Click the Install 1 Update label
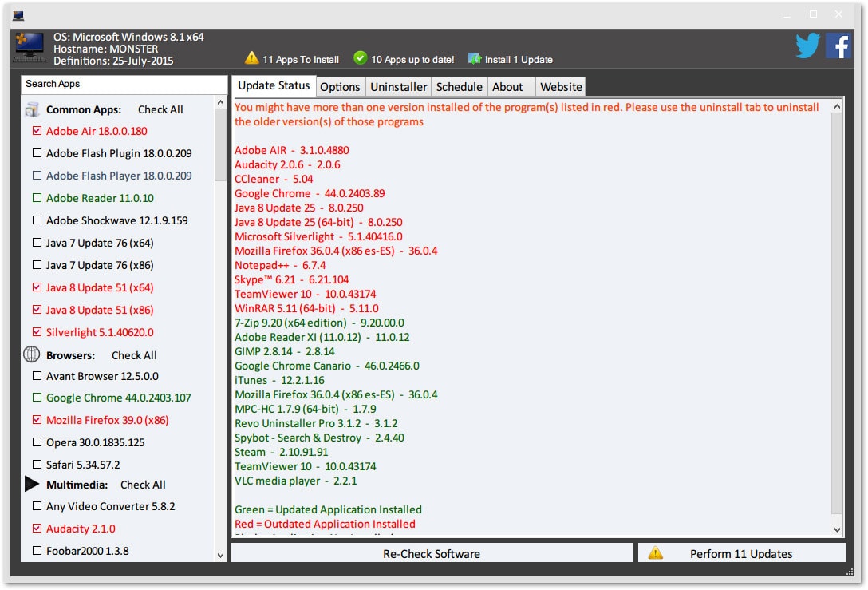Viewport: 868px width, 590px height. 519,59
